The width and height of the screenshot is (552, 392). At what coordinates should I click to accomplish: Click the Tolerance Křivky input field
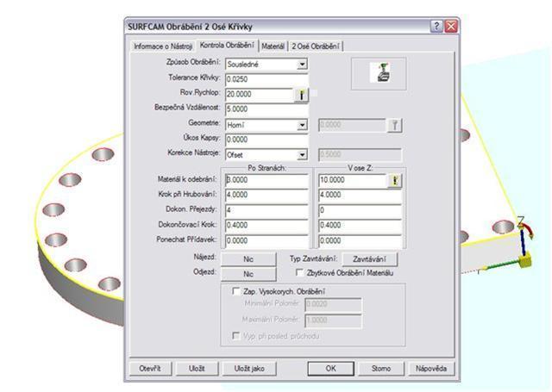click(x=267, y=79)
